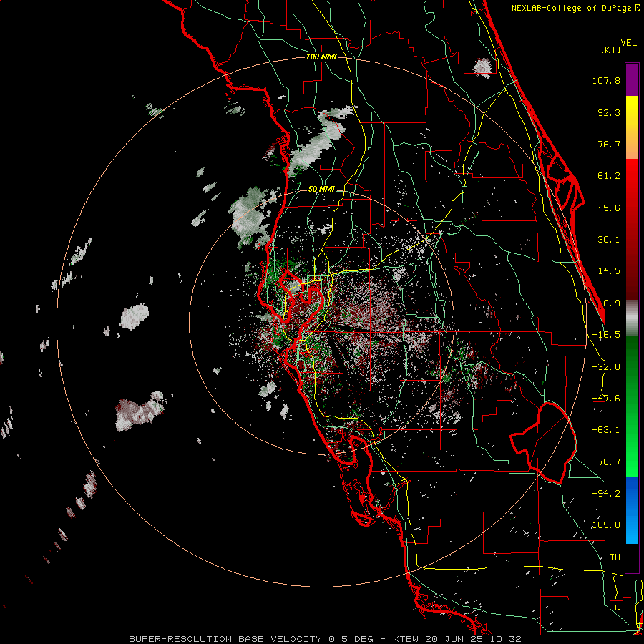Screen dimensions: 644x644
Task: Select the 30.1 scale label
Action: (x=609, y=240)
